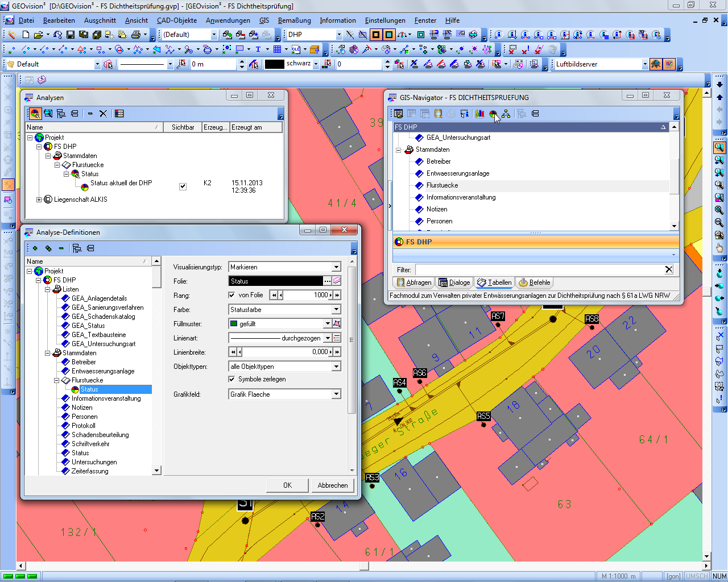Click the first icon in GIS-Navigator toolbar

click(x=399, y=114)
